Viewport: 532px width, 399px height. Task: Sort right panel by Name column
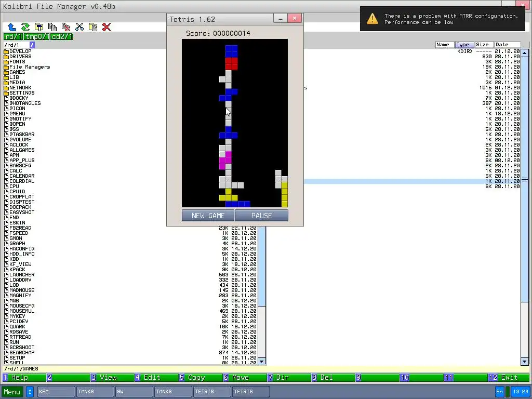pyautogui.click(x=445, y=45)
